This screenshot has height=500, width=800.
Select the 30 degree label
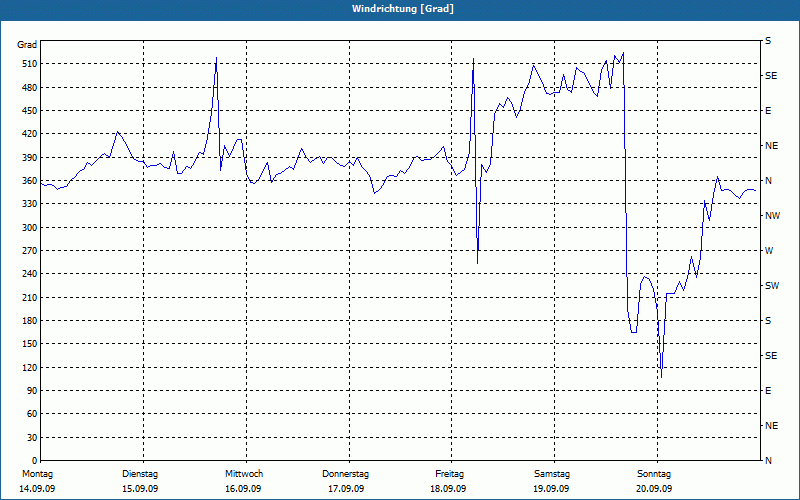pos(32,437)
